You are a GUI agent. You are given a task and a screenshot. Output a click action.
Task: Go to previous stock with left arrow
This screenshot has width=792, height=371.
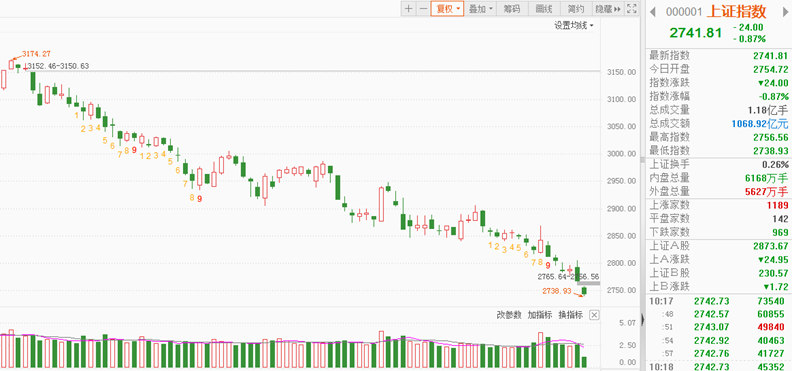pos(652,12)
